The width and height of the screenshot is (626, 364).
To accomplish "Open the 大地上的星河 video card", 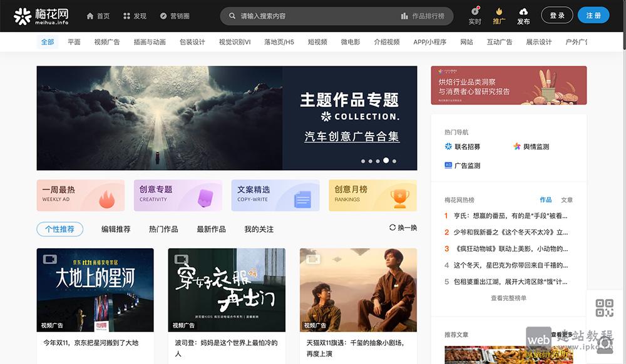I will click(95, 290).
